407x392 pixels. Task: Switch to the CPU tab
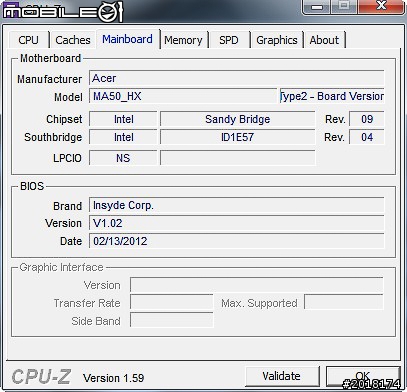pos(29,40)
